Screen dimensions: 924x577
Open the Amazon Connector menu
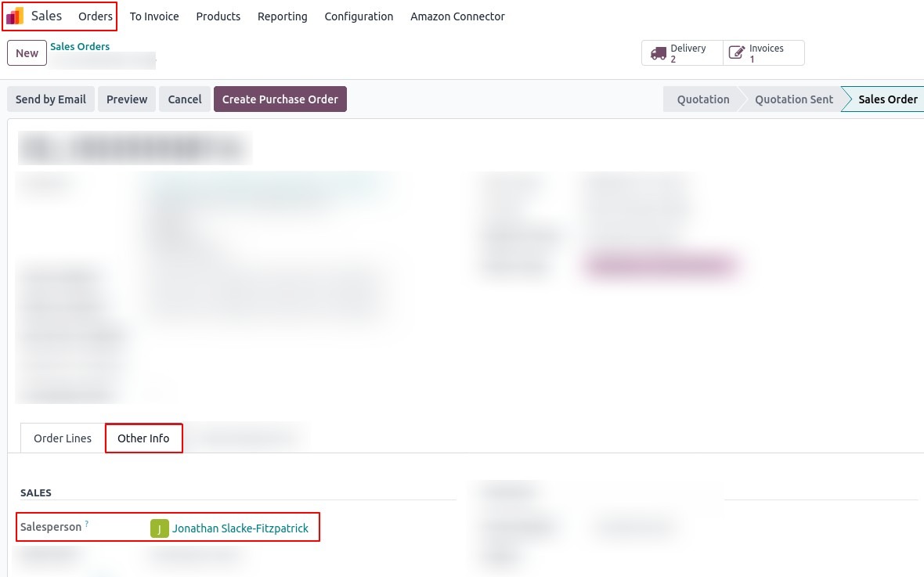tap(457, 16)
